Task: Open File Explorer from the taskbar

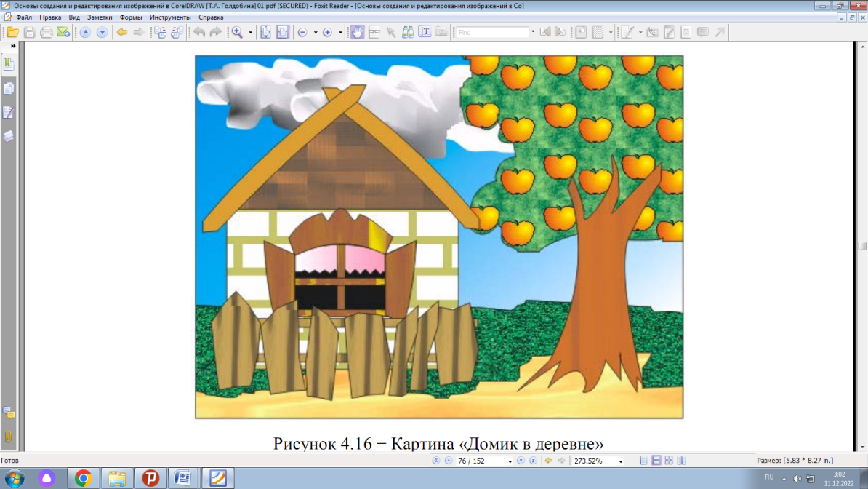Action: 117,478
